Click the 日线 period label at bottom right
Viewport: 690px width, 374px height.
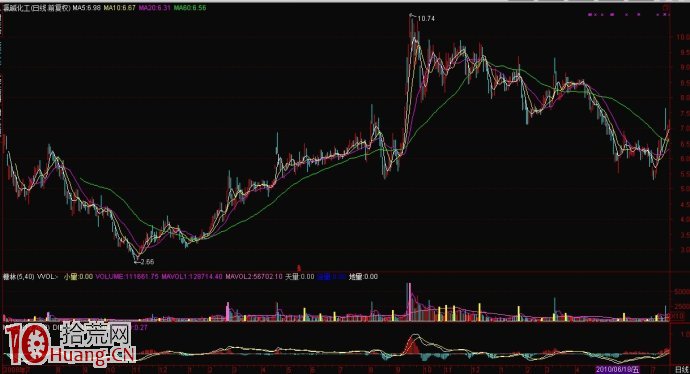click(681, 370)
